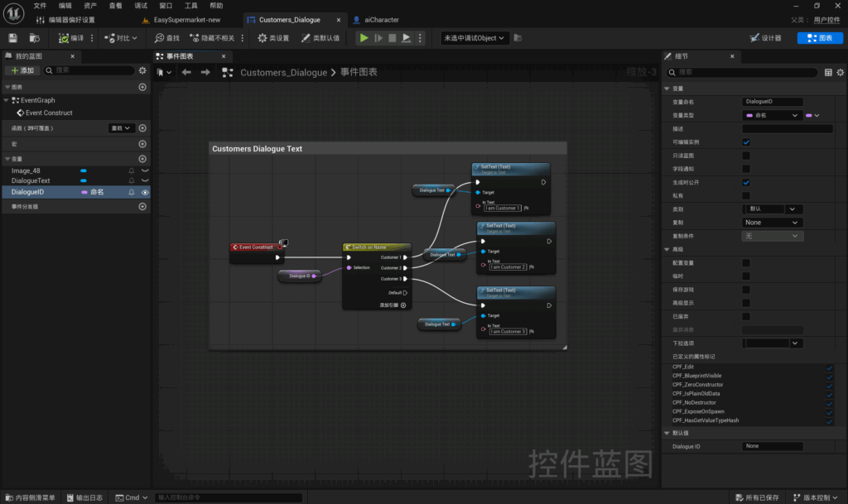The image size is (848, 504).
Task: Open 未选中调试Object debug dropdown
Action: coord(475,38)
